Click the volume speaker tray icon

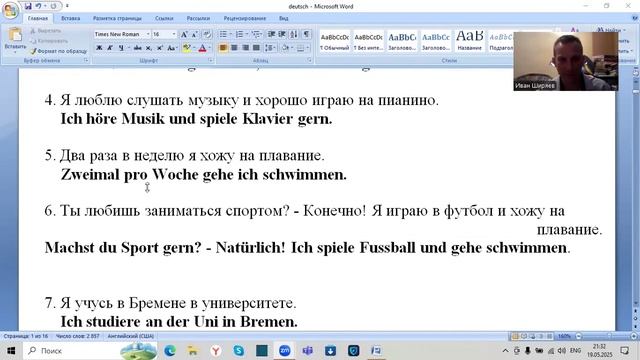tap(562, 351)
